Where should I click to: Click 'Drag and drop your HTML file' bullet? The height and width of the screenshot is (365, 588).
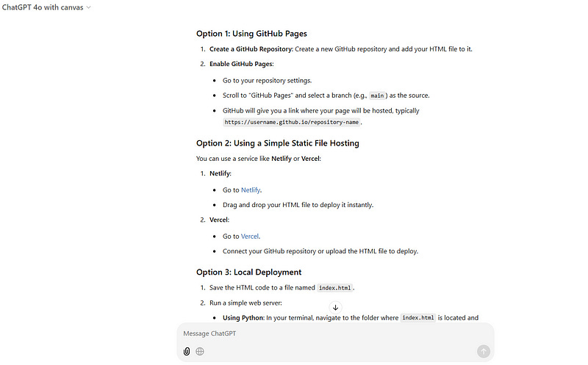298,205
